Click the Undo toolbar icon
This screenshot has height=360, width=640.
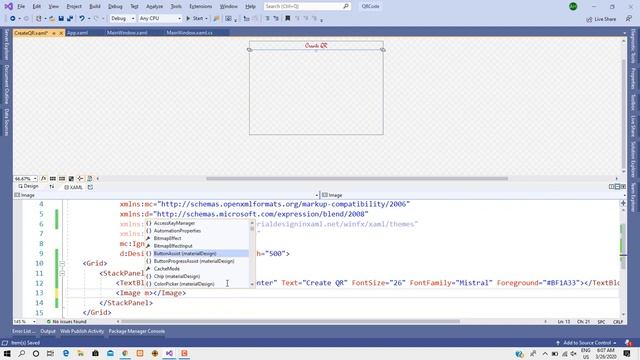(82, 18)
